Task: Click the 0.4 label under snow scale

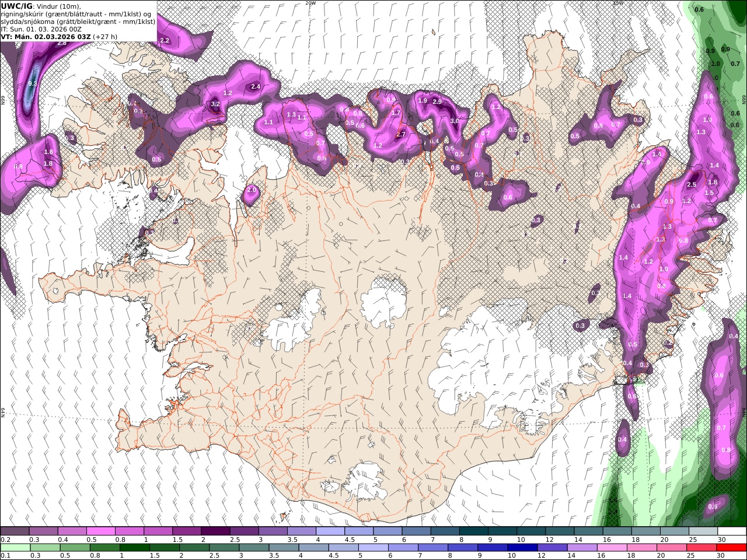Action: [x=62, y=540]
